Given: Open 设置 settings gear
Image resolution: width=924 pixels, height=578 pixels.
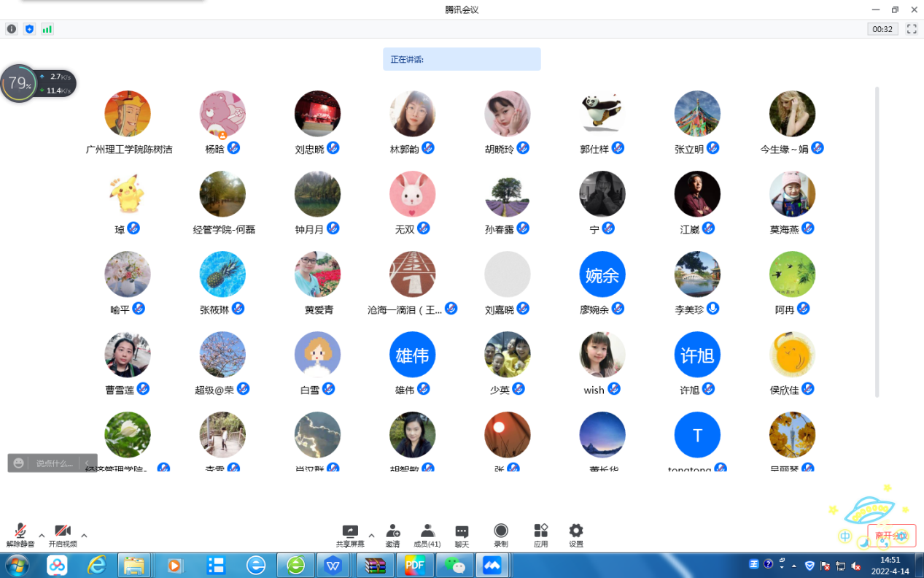Looking at the screenshot, I should 576,535.
